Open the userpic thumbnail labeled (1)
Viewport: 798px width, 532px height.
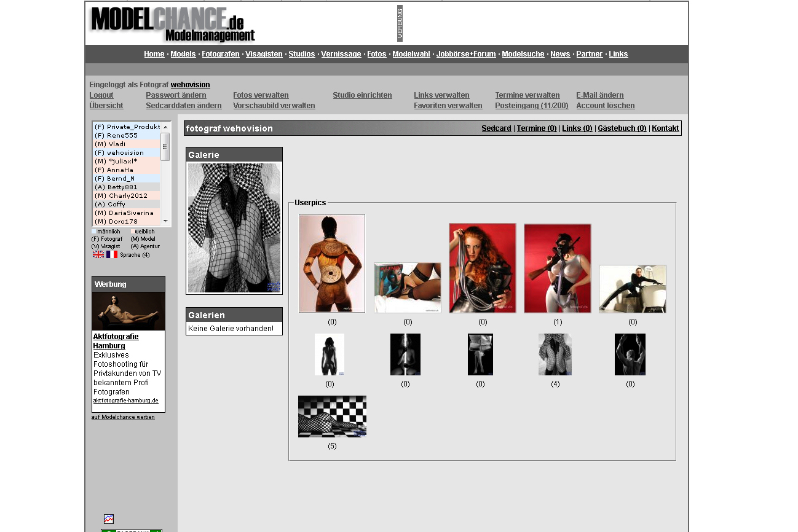[557, 268]
